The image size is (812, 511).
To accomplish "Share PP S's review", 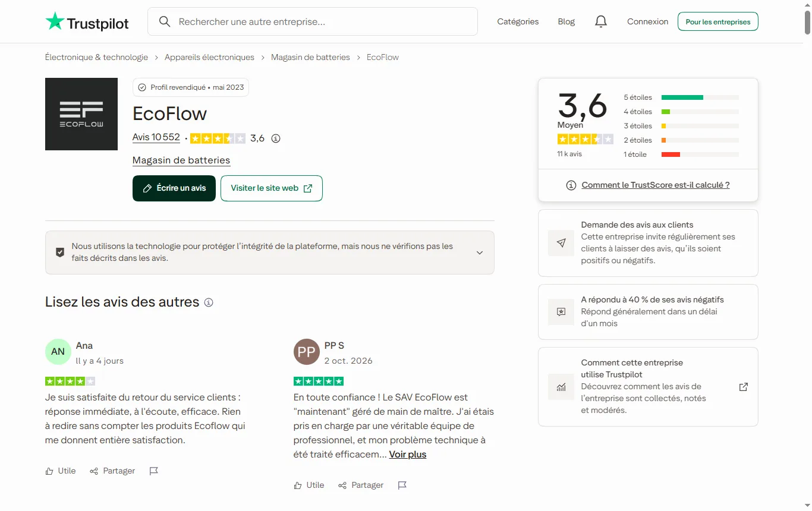I will [361, 485].
